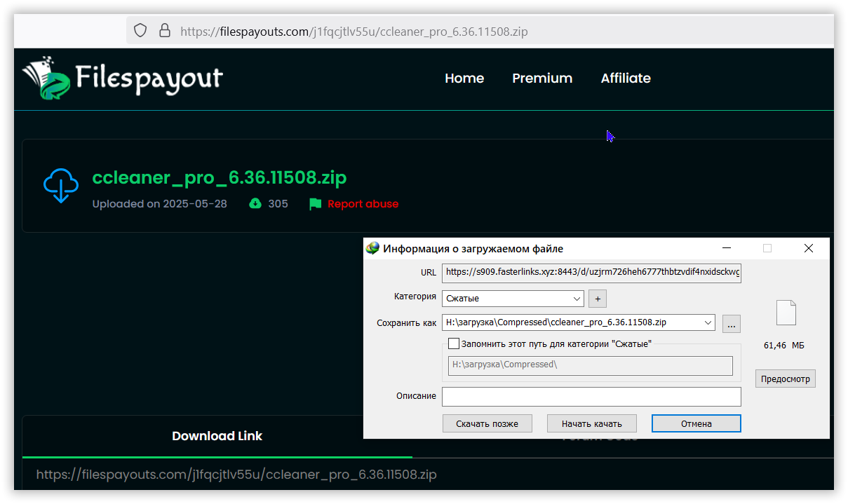Click the Отмена button
848x504 pixels.
coord(696,423)
